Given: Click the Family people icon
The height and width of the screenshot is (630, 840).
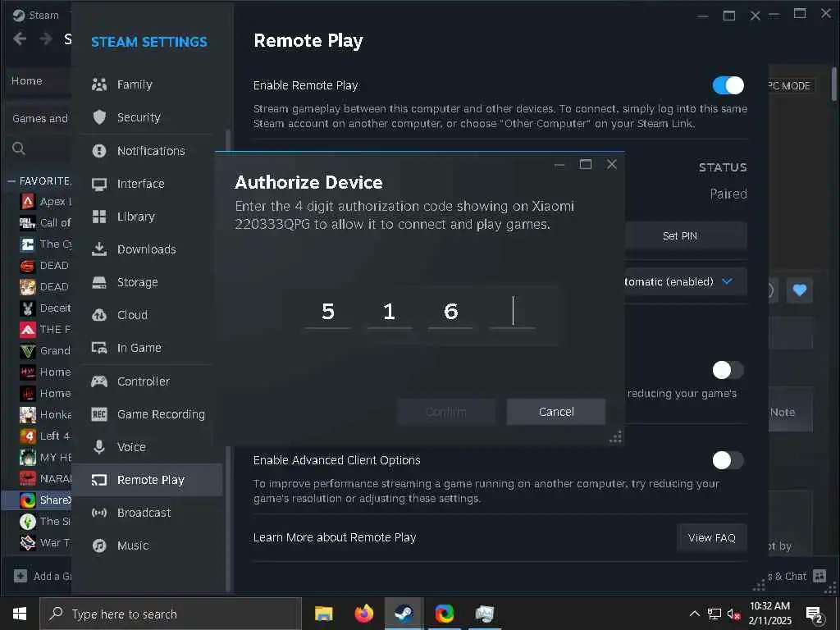Looking at the screenshot, I should [99, 84].
